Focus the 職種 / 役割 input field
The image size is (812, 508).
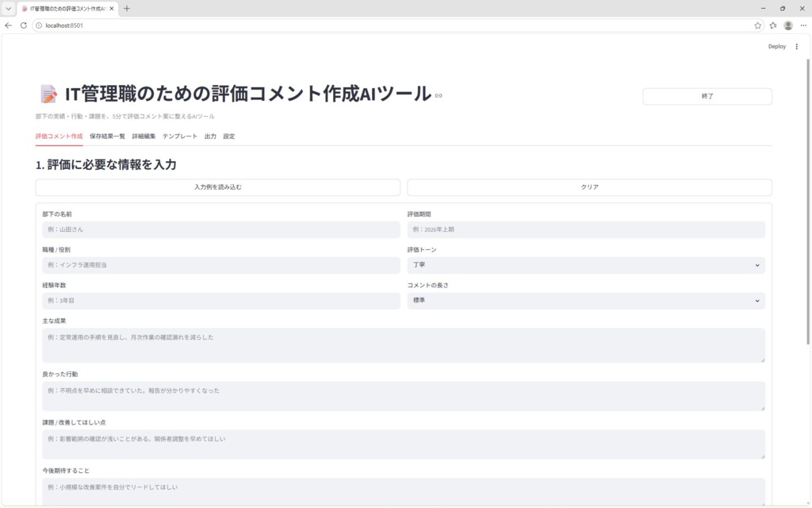coord(221,265)
